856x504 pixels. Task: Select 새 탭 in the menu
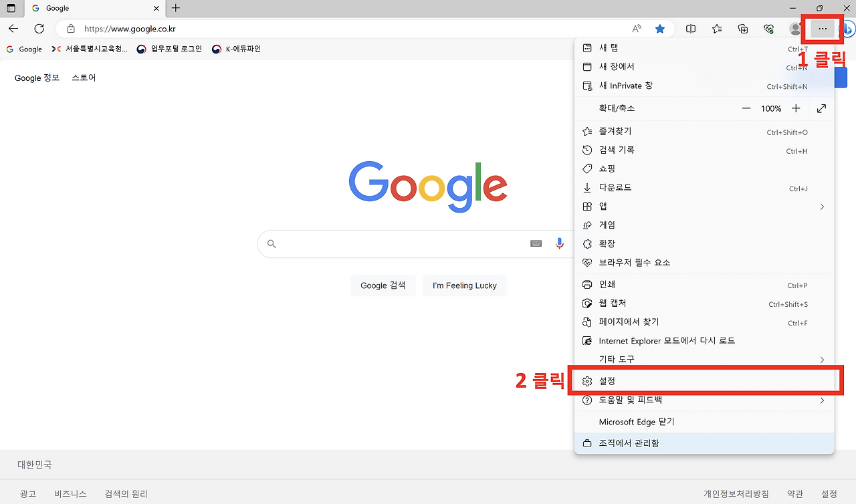pyautogui.click(x=704, y=48)
